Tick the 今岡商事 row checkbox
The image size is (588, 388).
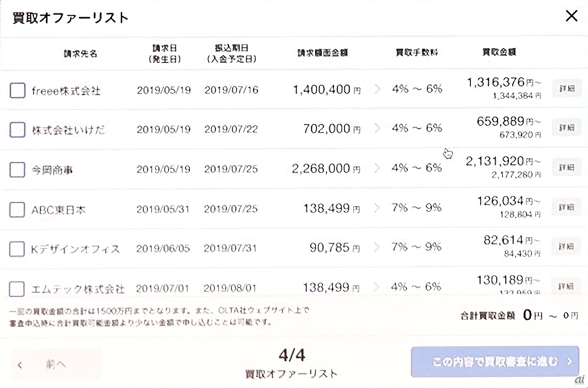(x=17, y=170)
